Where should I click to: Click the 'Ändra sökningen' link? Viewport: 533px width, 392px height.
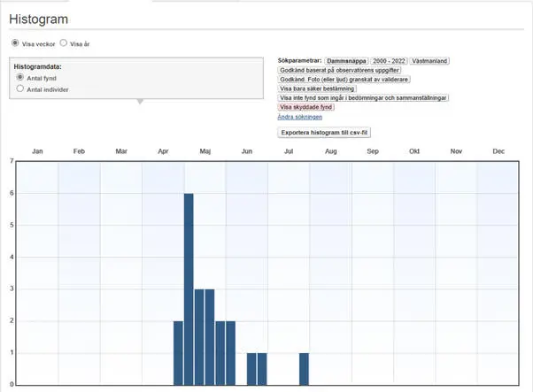300,117
